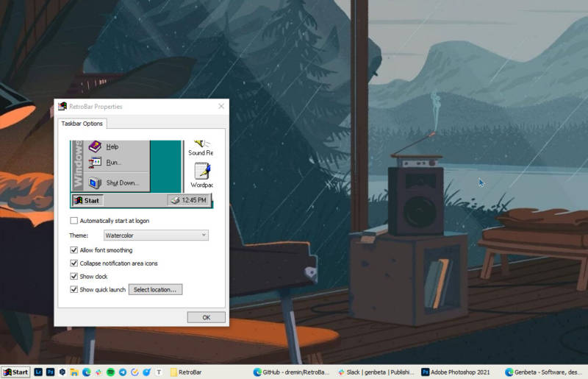Select the Taskbar Options tab
This screenshot has width=588, height=379.
pyautogui.click(x=82, y=123)
